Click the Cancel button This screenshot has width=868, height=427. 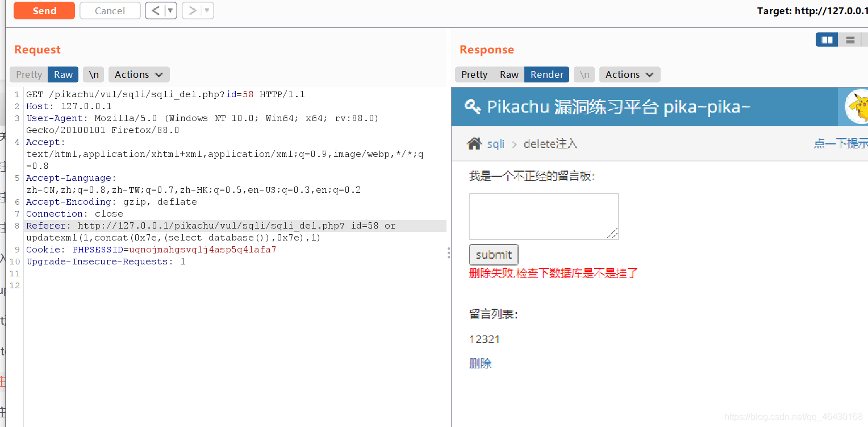(110, 11)
